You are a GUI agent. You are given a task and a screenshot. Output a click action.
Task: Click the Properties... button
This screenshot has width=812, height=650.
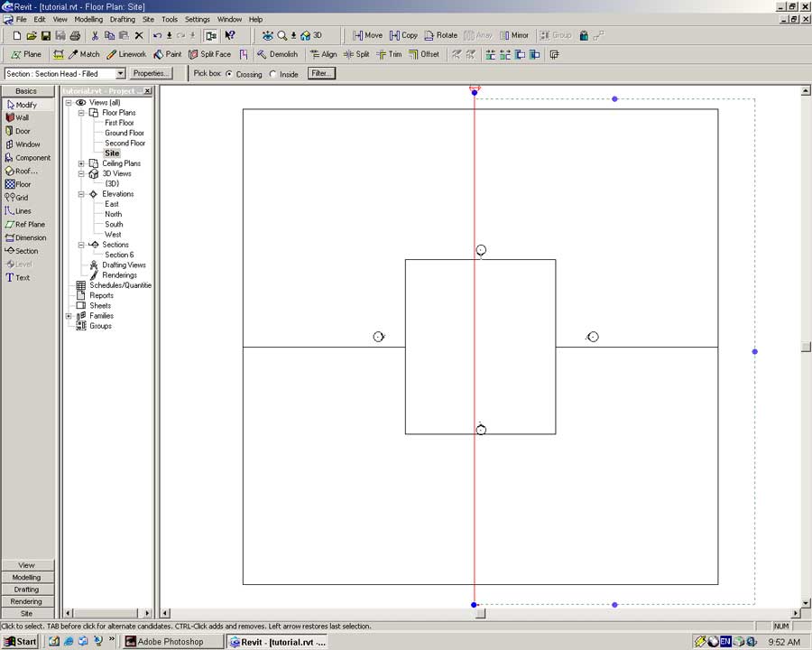point(151,73)
